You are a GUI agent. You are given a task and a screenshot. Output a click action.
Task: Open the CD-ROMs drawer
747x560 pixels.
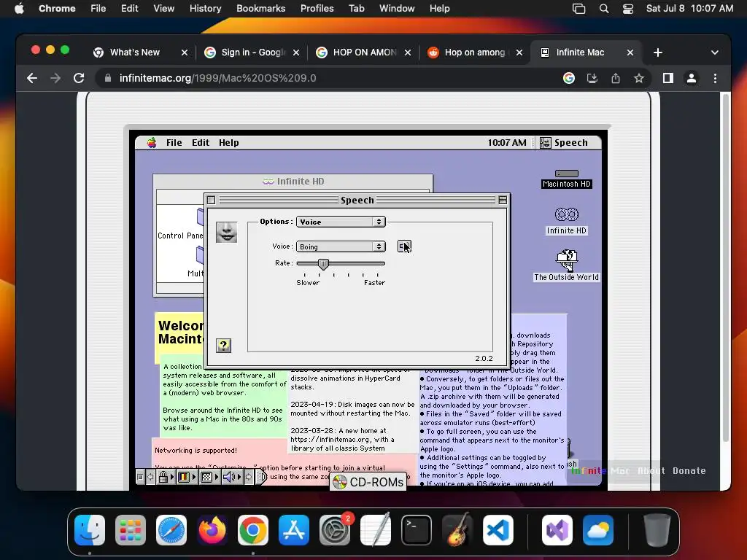tap(368, 482)
